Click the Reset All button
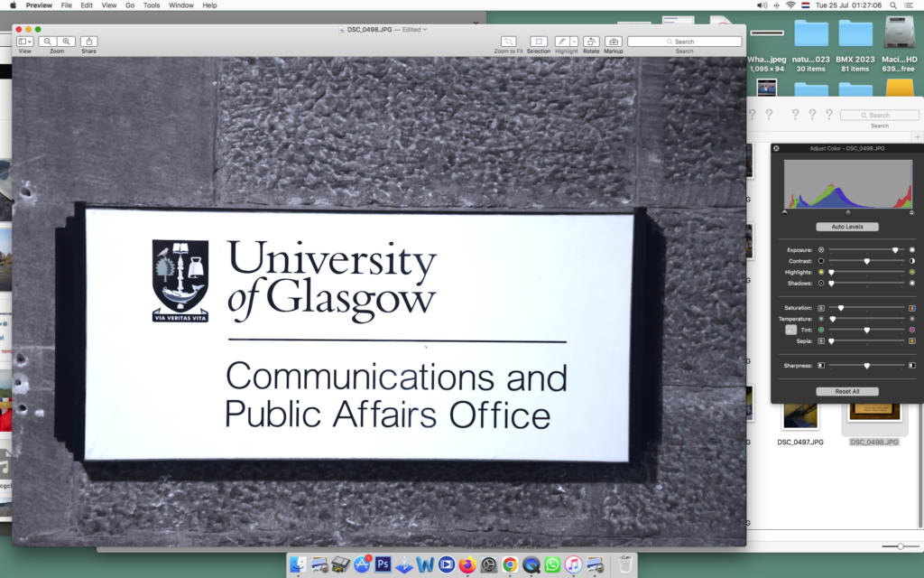 point(846,391)
